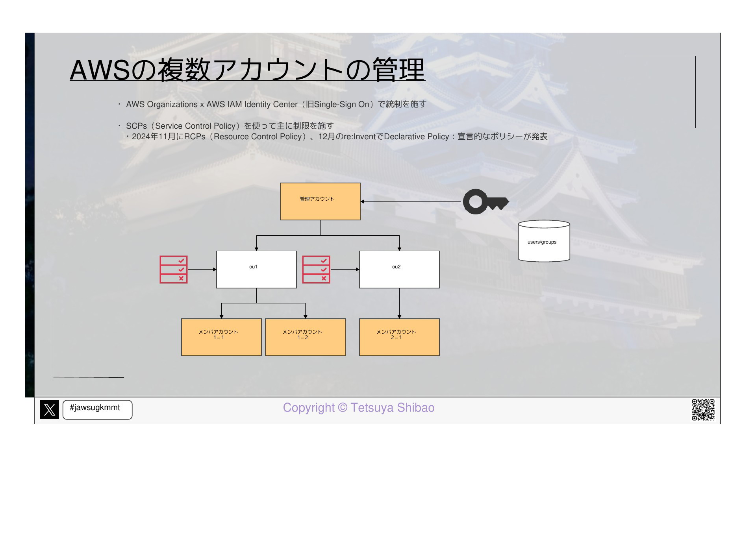Select the ou1 box

point(256,270)
